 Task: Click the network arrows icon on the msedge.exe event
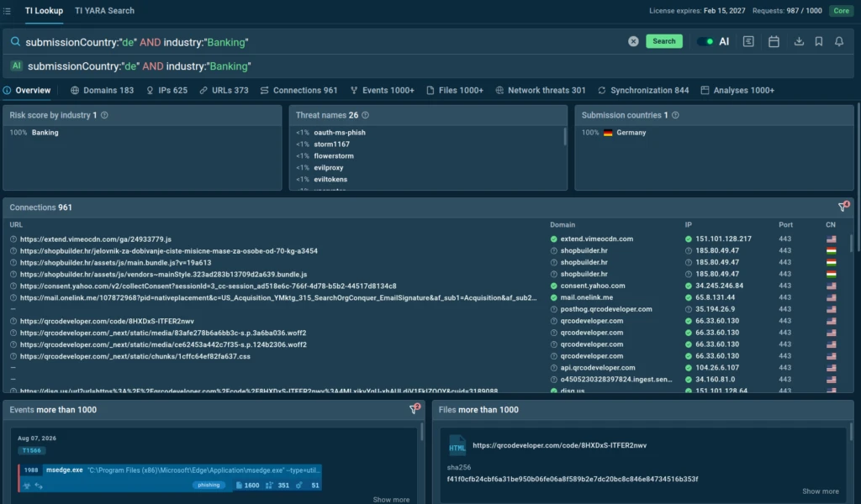39,486
